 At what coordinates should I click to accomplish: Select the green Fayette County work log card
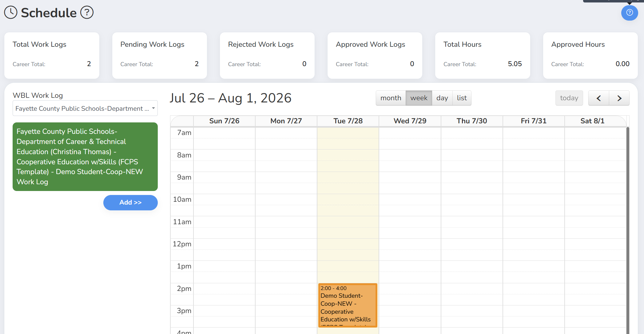pos(85,157)
